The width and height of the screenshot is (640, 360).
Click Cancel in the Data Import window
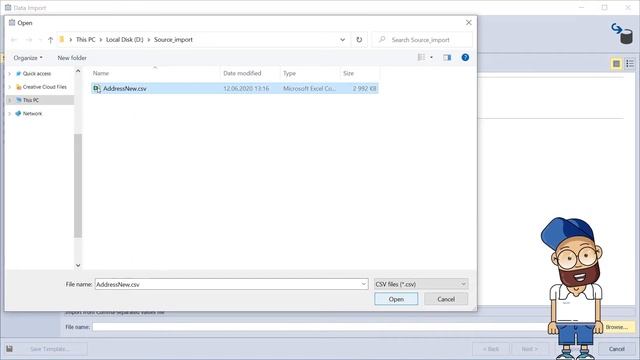coord(616,349)
